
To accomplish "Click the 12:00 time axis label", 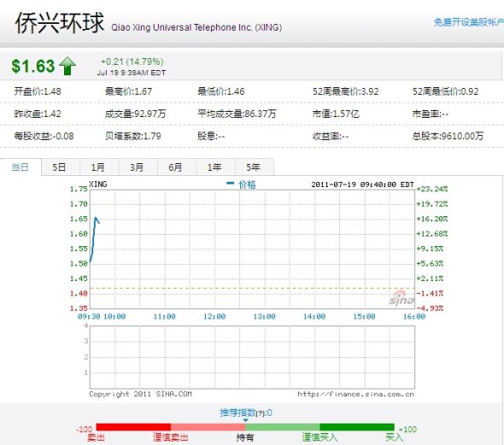I will (x=214, y=317).
